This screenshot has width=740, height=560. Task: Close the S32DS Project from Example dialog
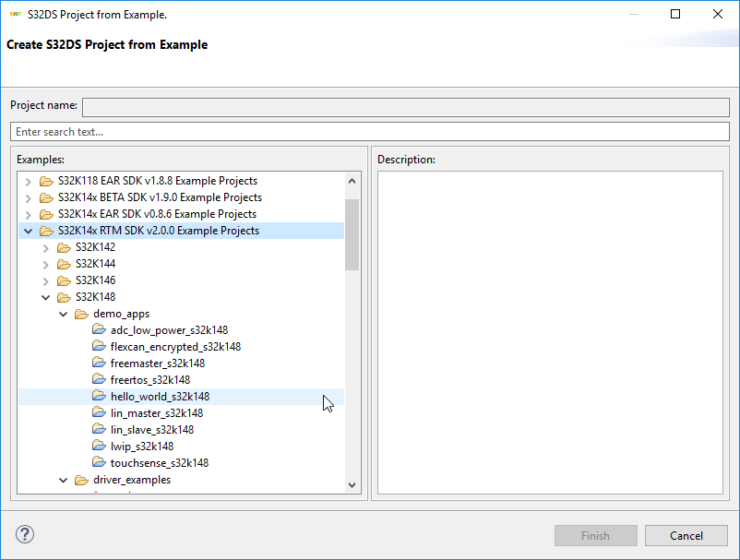coord(717,14)
